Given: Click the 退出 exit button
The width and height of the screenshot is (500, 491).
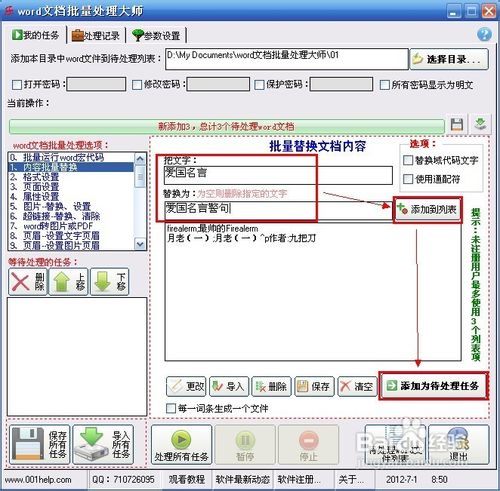Looking at the screenshot, I should [459, 445].
